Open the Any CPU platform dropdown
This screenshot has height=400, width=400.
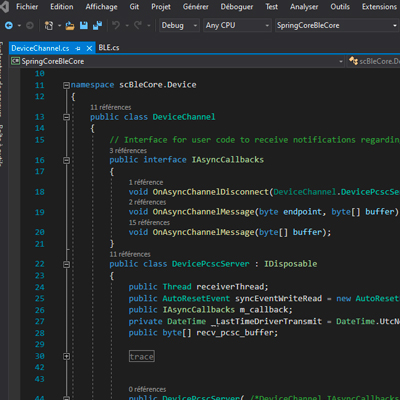[237, 25]
